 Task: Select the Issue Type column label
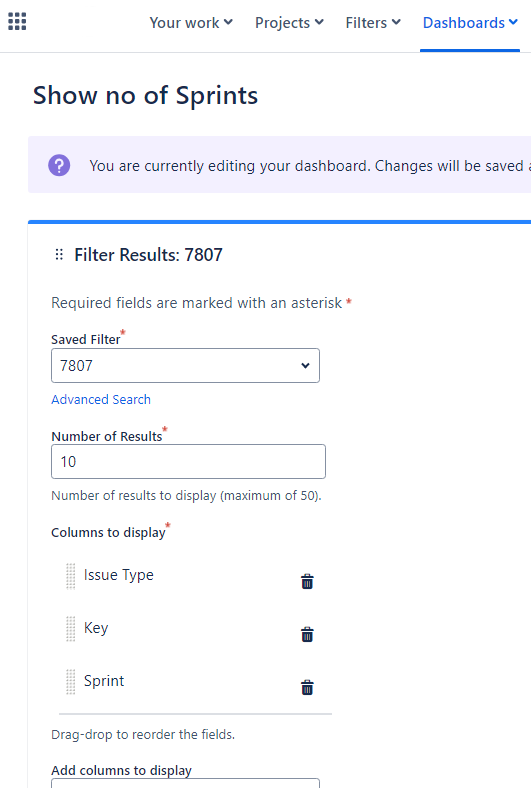pos(119,575)
